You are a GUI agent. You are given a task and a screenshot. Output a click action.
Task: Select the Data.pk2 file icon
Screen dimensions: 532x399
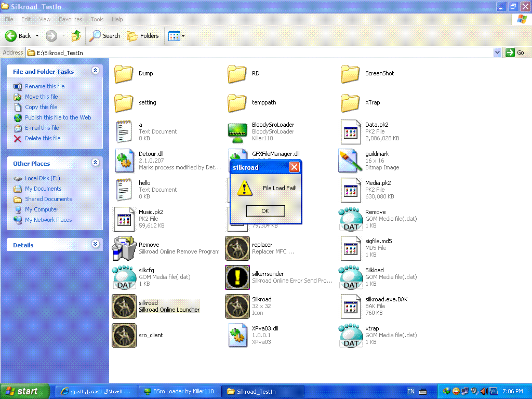coord(350,131)
